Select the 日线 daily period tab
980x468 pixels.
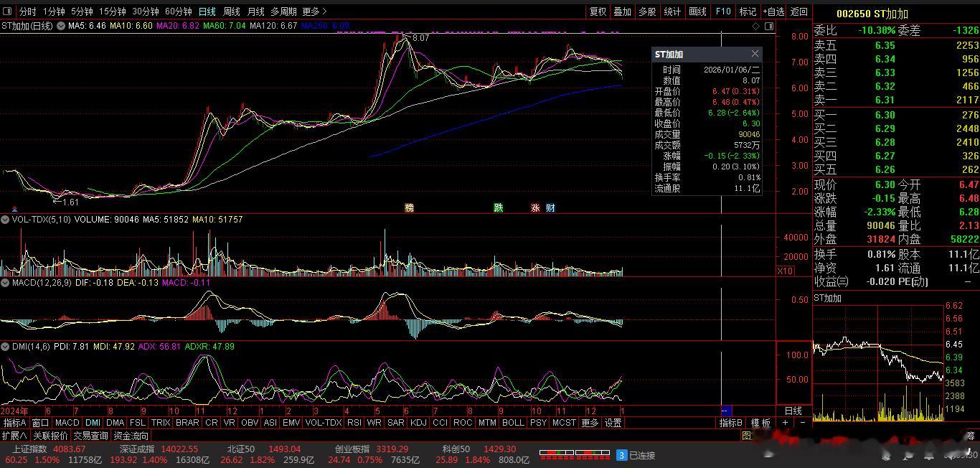[207, 11]
